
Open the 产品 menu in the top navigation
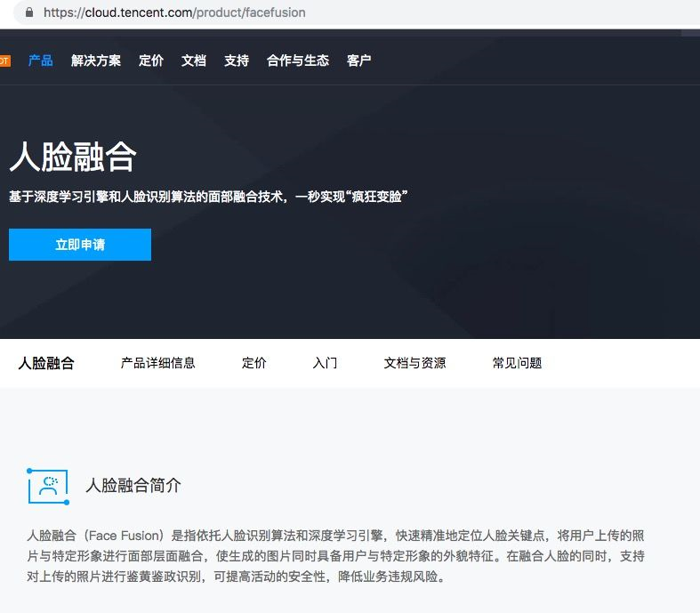click(x=41, y=60)
